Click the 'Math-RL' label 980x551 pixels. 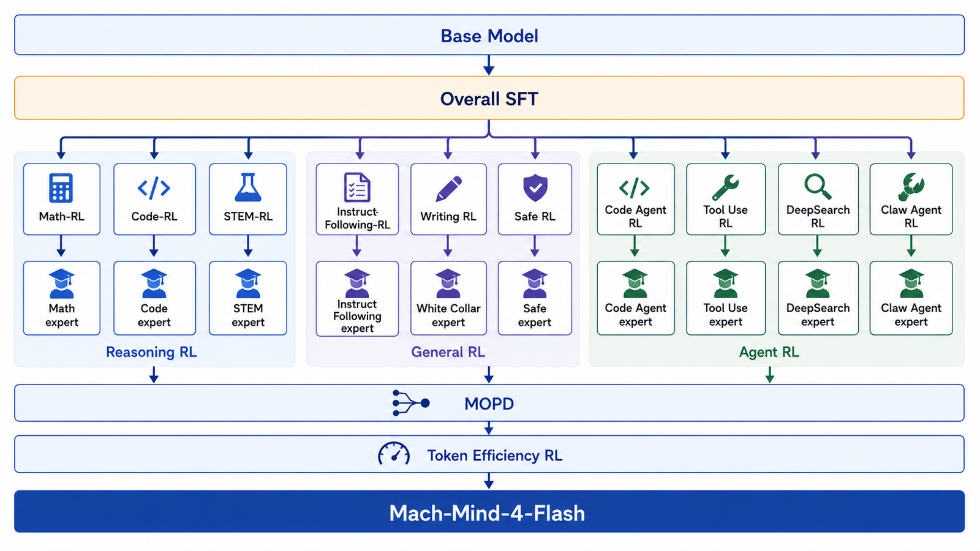tap(61, 217)
